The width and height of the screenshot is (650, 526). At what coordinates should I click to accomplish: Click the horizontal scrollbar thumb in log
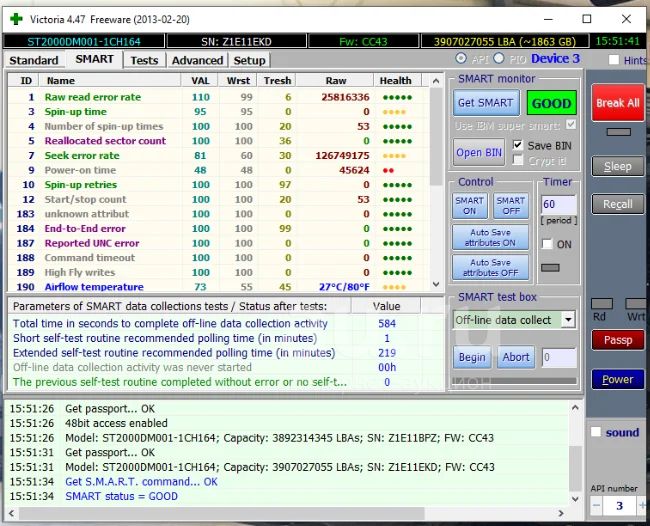[x=221, y=513]
